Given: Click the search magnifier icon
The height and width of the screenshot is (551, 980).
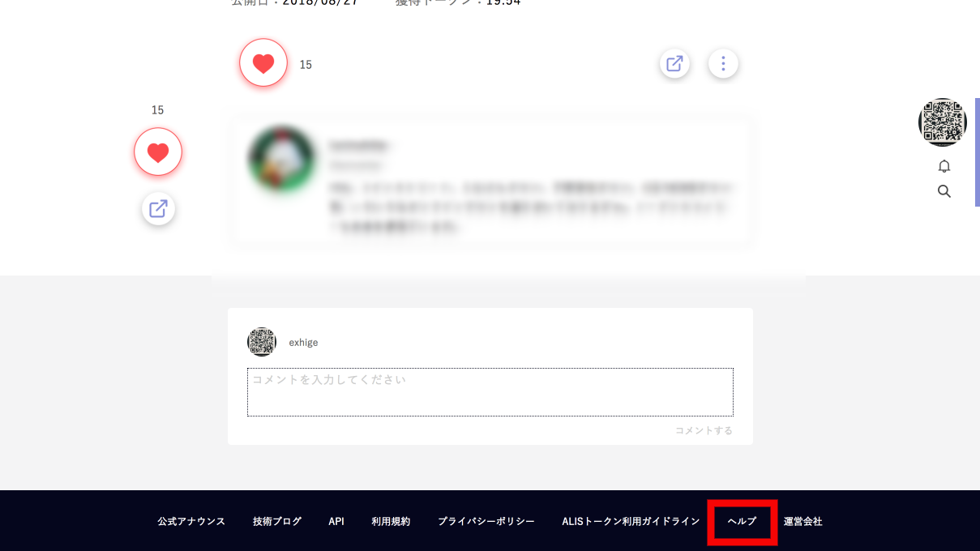Looking at the screenshot, I should coord(944,192).
